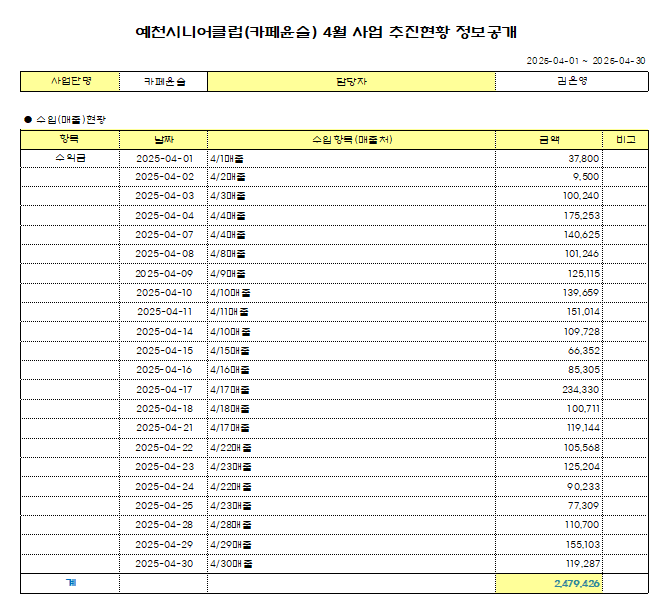
Task: Select the date cell 2025-04-14
Action: point(164,331)
